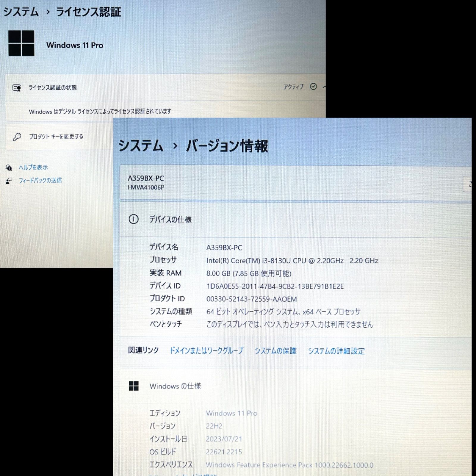Select the PC name A359BX-PC header text
476x476 pixels.
click(146, 178)
